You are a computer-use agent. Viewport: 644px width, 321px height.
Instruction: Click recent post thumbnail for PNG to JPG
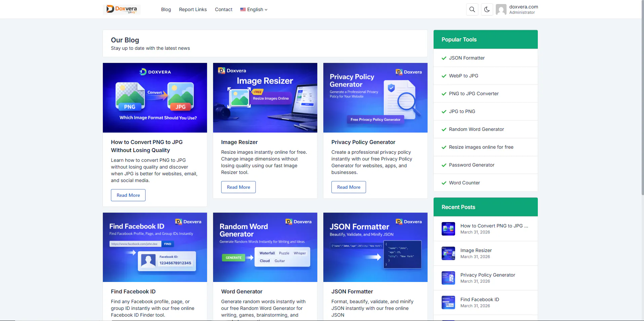(448, 229)
